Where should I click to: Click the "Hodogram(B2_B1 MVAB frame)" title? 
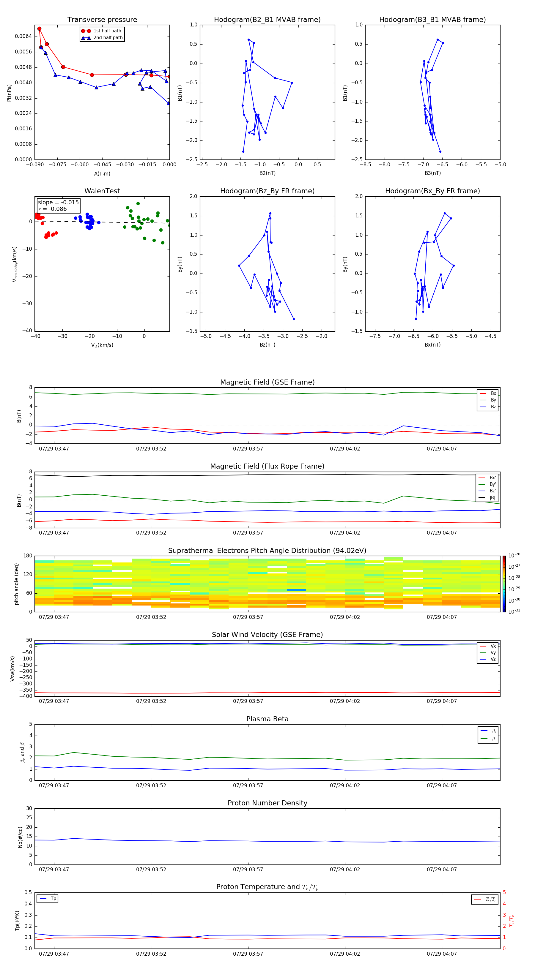pos(267,20)
